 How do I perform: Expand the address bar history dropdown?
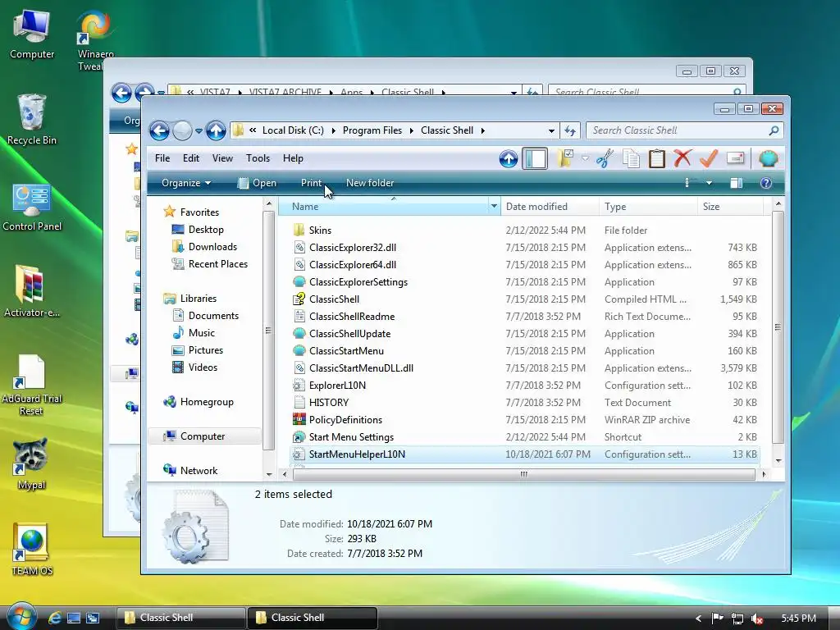click(x=551, y=130)
